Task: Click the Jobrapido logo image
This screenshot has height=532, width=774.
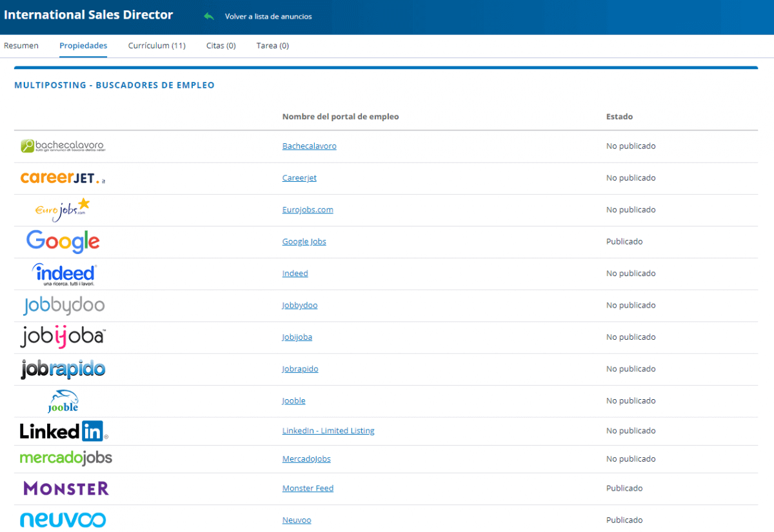Action: [63, 369]
